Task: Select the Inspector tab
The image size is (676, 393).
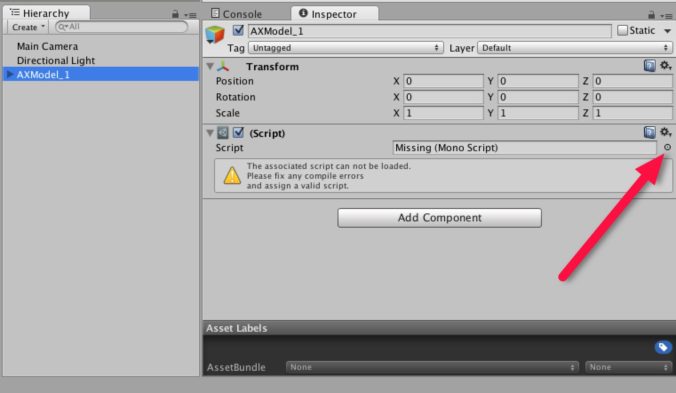Action: point(334,14)
